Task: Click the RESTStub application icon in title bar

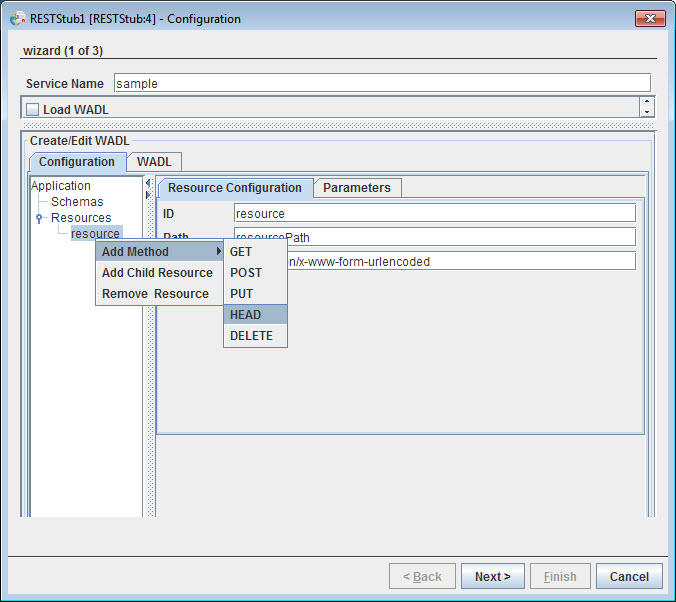Action: (18, 18)
